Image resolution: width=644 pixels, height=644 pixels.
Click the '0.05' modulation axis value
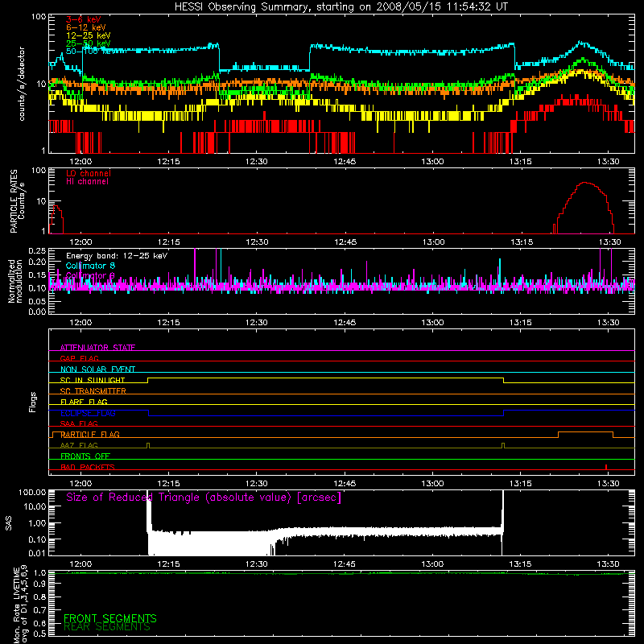[37, 301]
